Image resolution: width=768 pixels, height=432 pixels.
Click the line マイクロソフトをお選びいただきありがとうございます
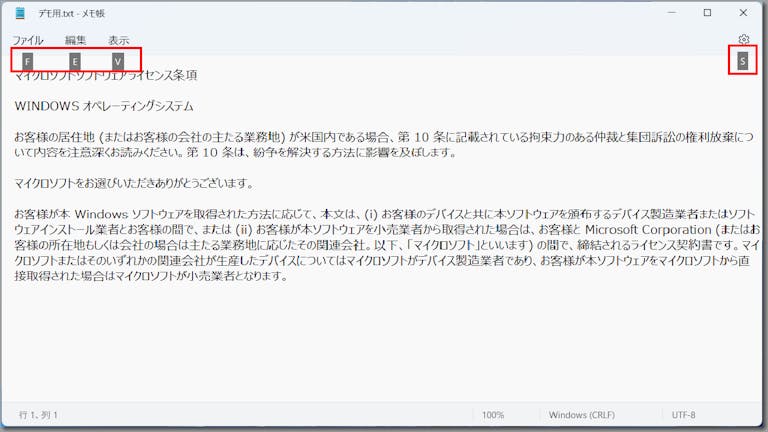[x=134, y=183]
